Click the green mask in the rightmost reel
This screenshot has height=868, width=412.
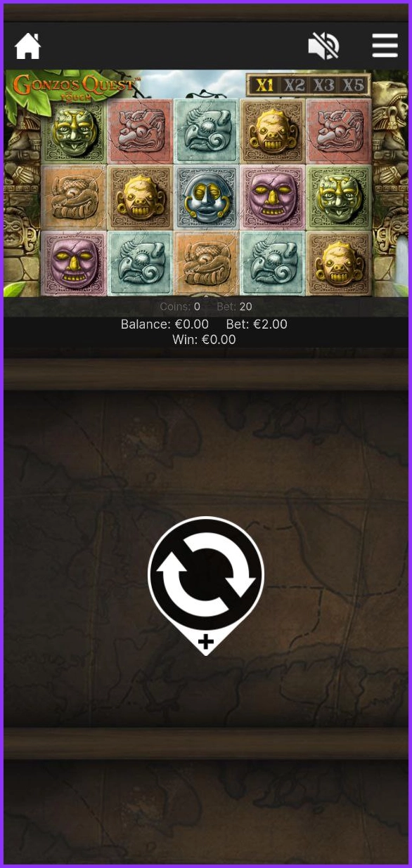[339, 198]
